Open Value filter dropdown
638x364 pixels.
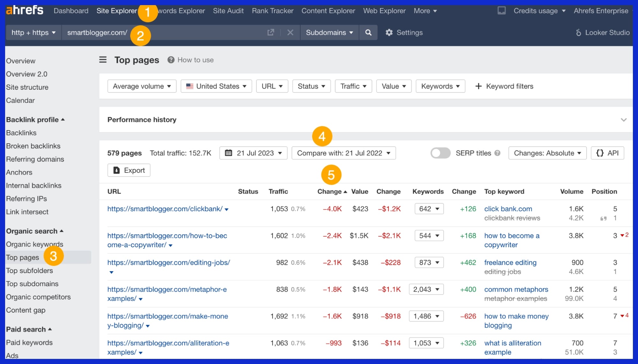(394, 86)
